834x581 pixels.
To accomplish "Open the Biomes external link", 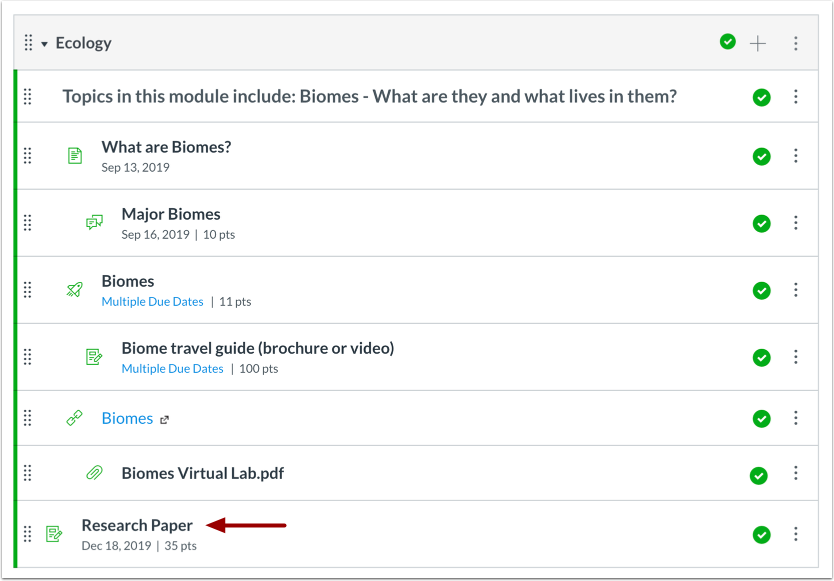I will [127, 418].
